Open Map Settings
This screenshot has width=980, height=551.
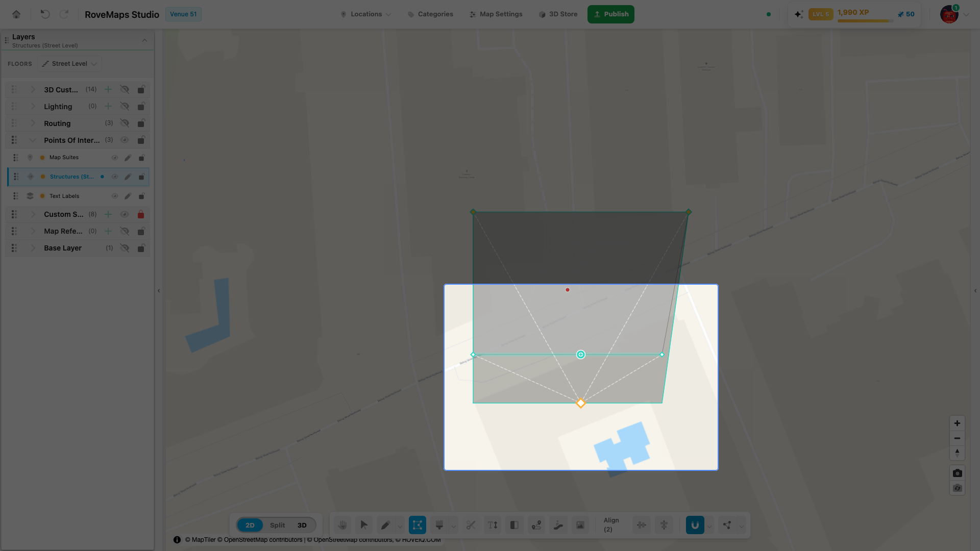(x=496, y=14)
